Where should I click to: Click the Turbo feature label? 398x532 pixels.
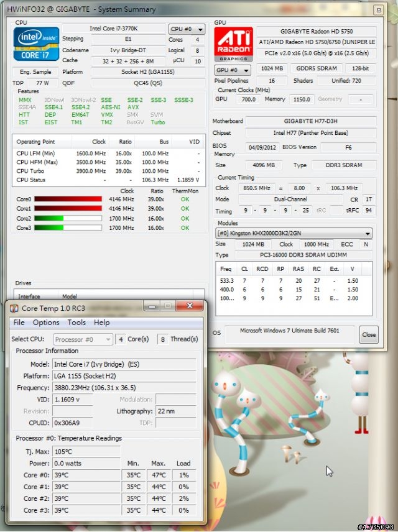point(158,122)
